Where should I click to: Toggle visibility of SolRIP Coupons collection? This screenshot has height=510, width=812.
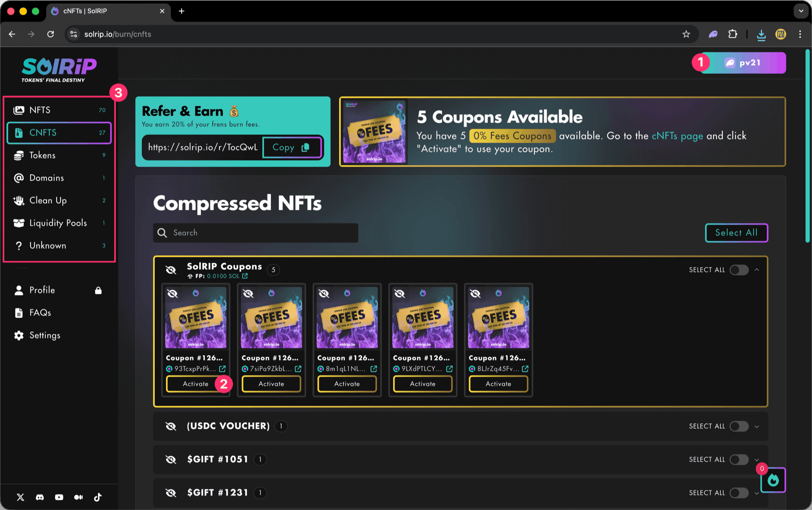pyautogui.click(x=171, y=270)
